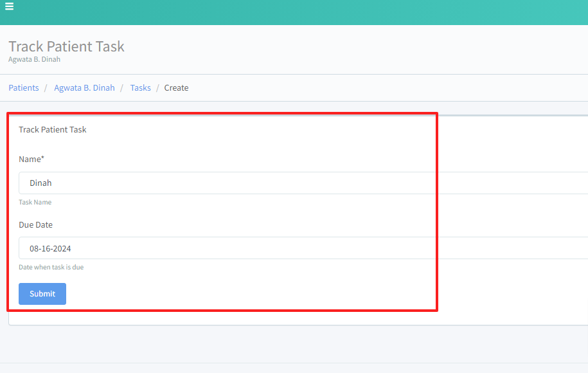
Task: Click the Task Name helper text
Action: pos(35,203)
